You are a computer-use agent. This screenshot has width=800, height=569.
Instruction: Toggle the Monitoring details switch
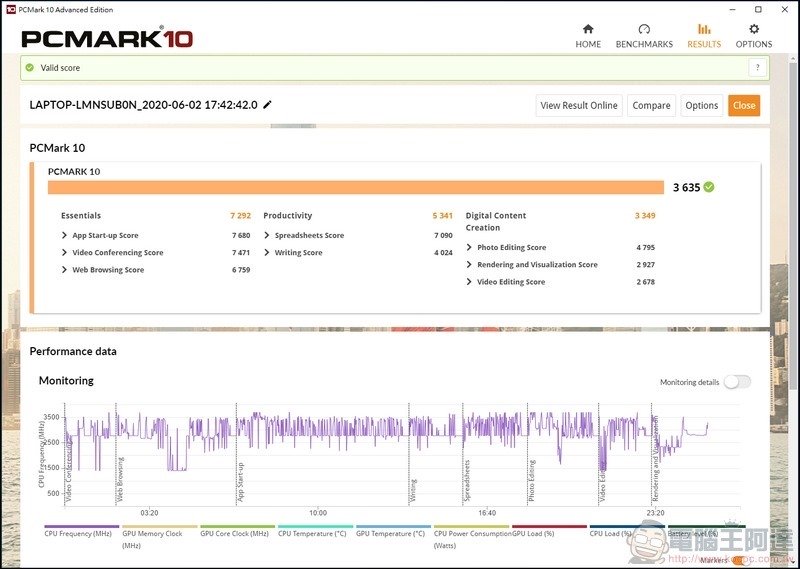pyautogui.click(x=736, y=382)
